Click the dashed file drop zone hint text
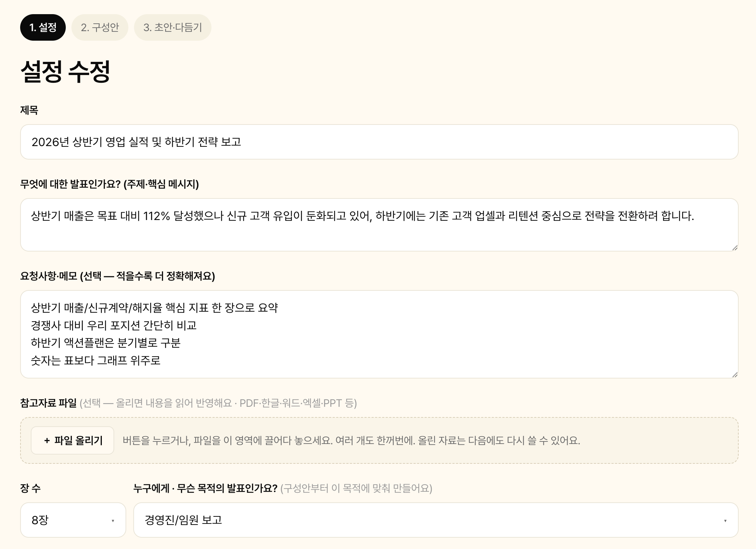Viewport: 756px width, 549px height. [x=351, y=440]
